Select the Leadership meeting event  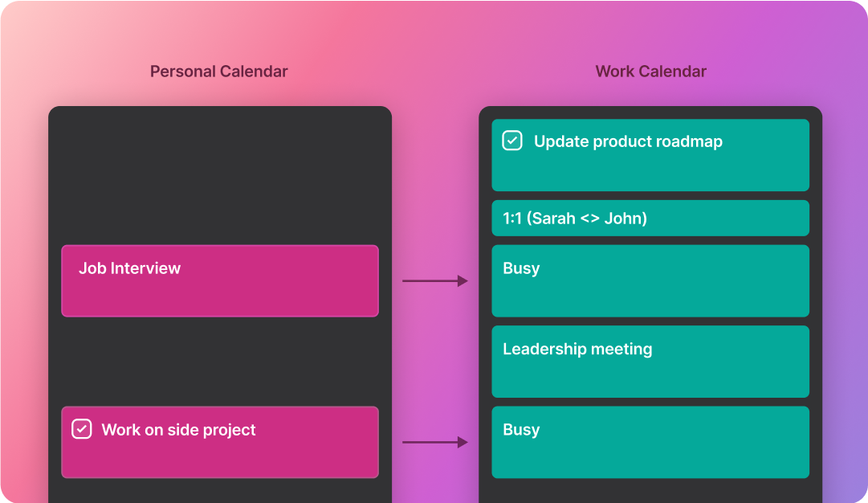point(650,362)
